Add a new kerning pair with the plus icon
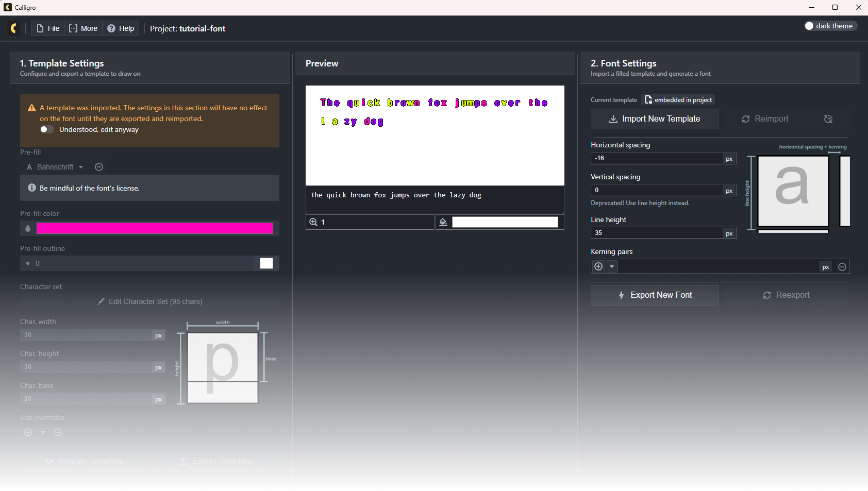 598,266
